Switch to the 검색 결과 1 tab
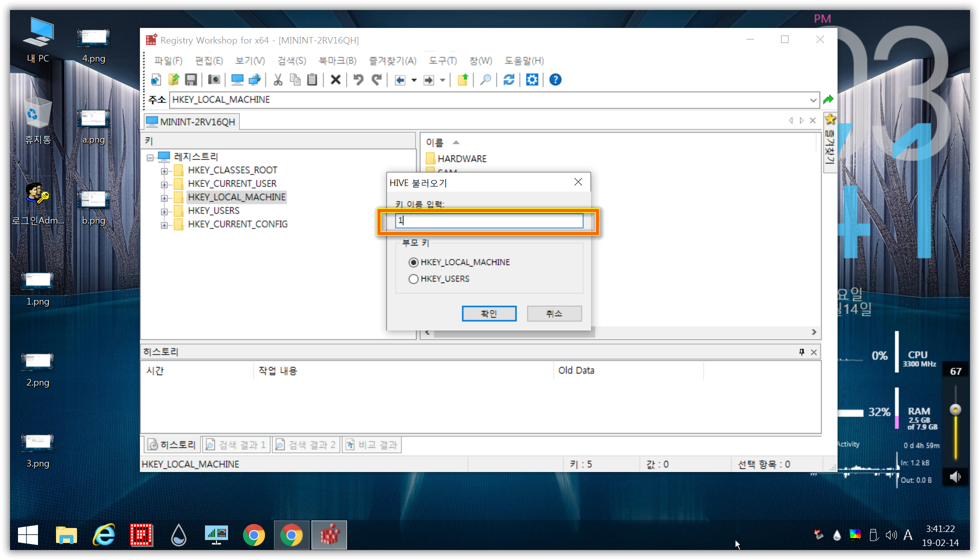Viewport: 980px width, 560px height. coord(236,444)
